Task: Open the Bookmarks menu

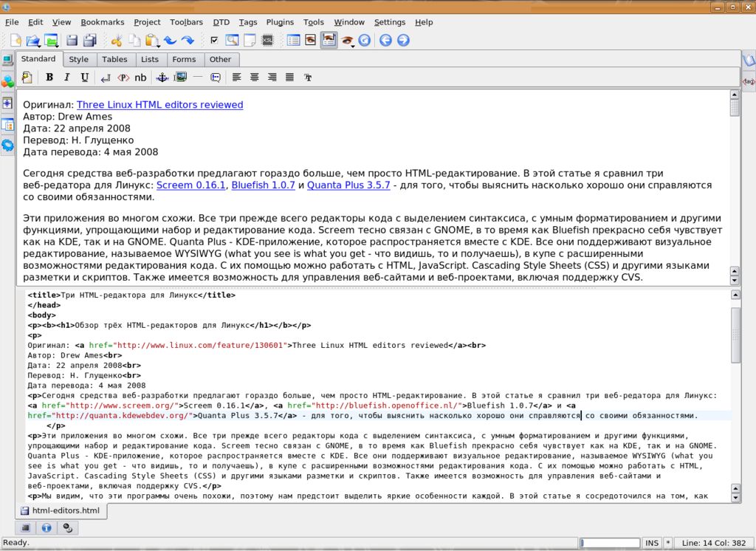Action: [x=102, y=22]
